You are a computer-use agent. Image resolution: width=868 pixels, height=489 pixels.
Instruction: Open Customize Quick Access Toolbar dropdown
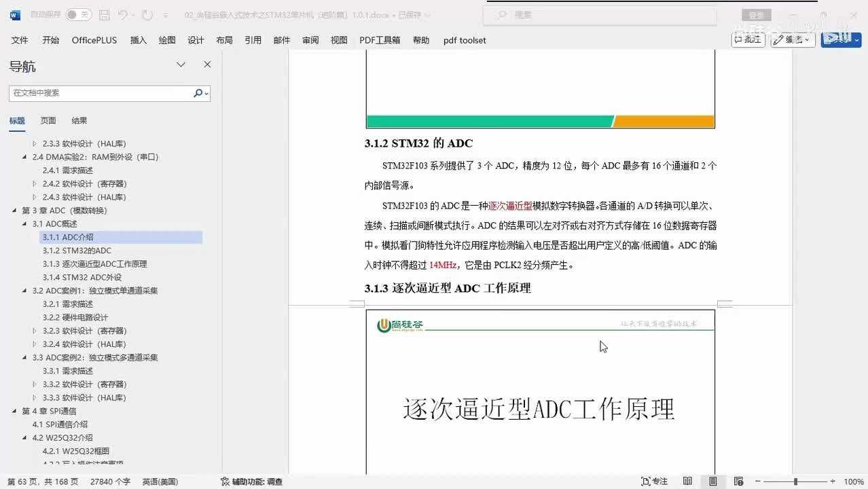point(167,15)
